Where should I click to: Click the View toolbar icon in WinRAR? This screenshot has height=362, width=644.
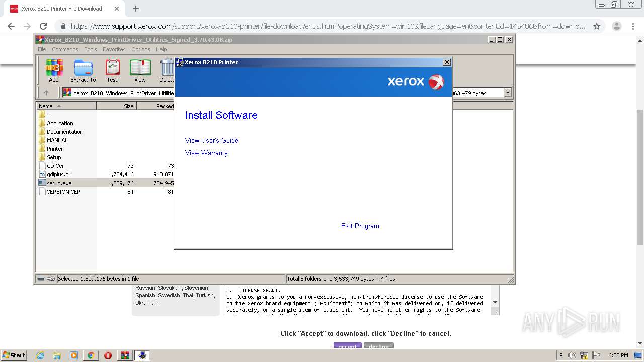pos(140,70)
